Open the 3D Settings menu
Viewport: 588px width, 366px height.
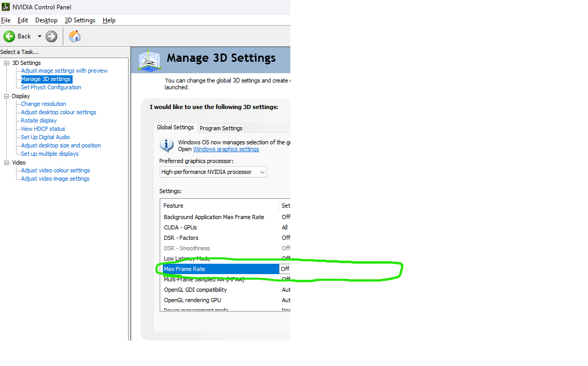click(80, 20)
